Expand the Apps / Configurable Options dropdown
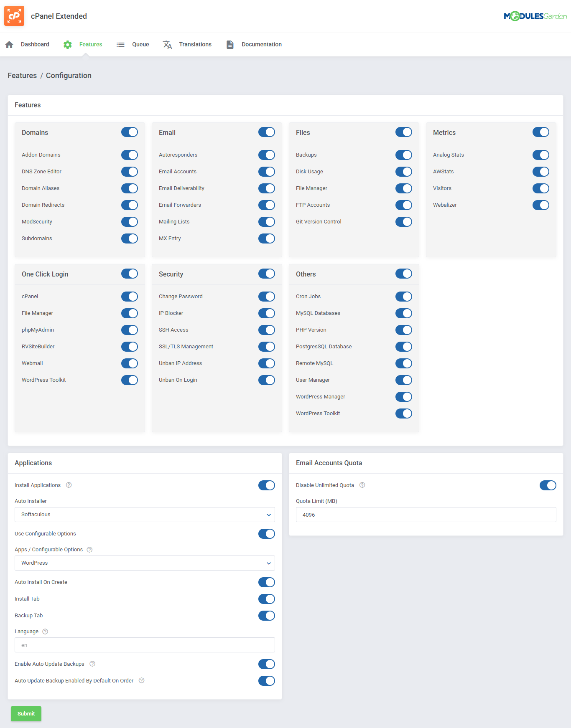 click(145, 563)
